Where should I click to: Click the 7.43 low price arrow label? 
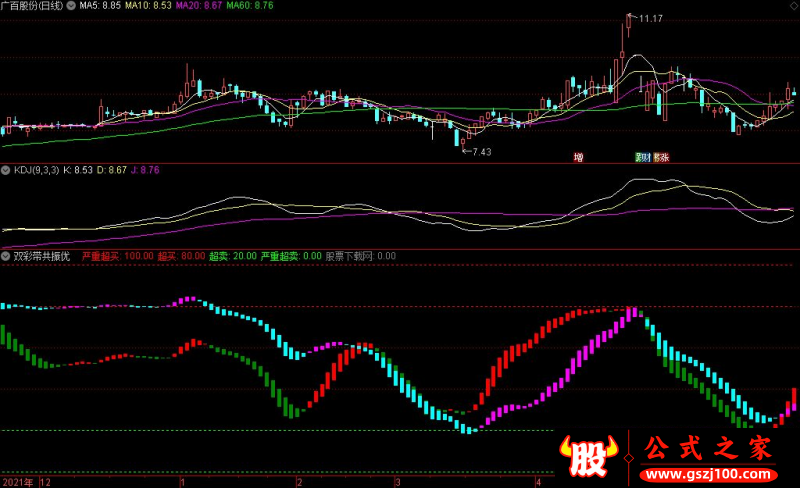tap(477, 152)
